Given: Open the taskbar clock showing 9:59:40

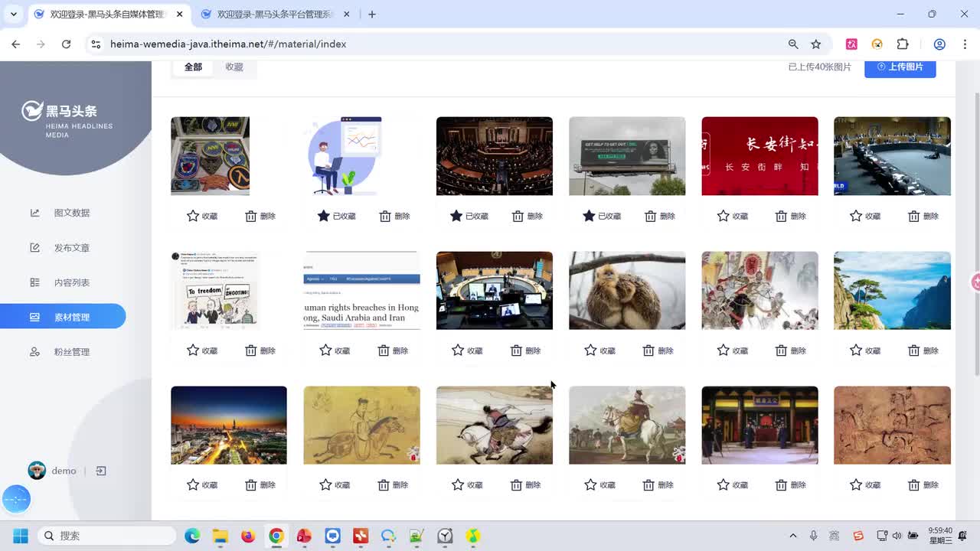Looking at the screenshot, I should (x=940, y=536).
